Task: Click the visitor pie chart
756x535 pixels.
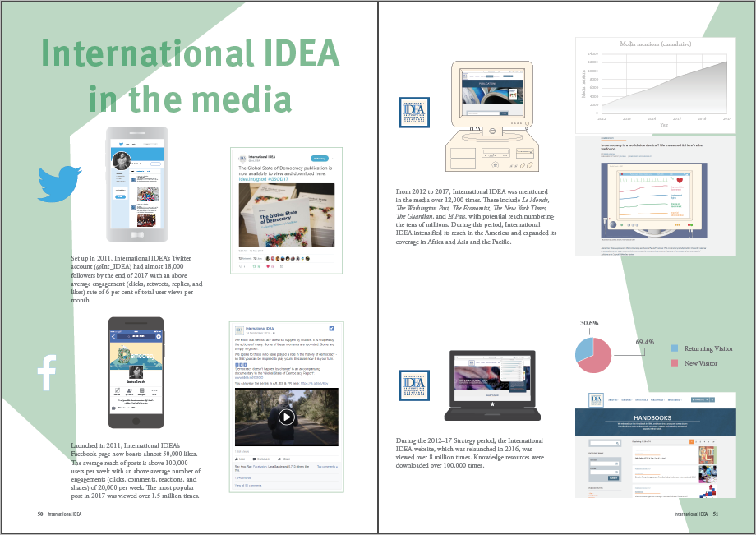Action: pyautogui.click(x=593, y=355)
